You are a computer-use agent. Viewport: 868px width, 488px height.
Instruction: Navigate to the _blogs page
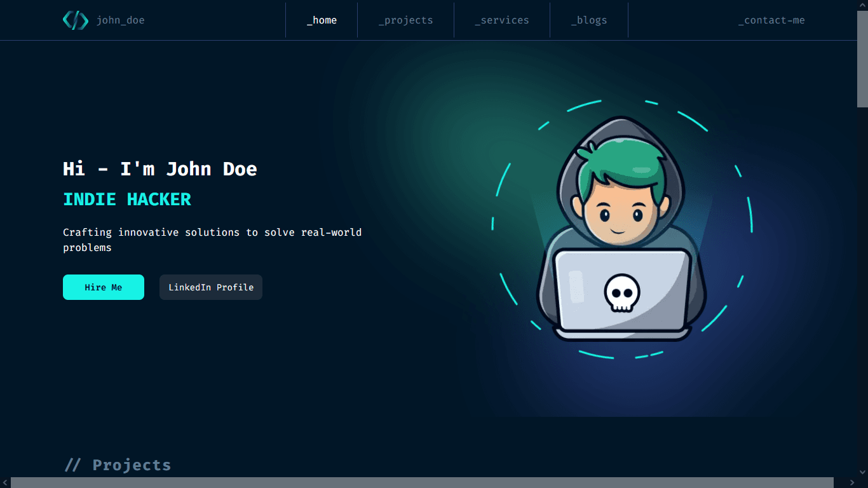coord(589,20)
